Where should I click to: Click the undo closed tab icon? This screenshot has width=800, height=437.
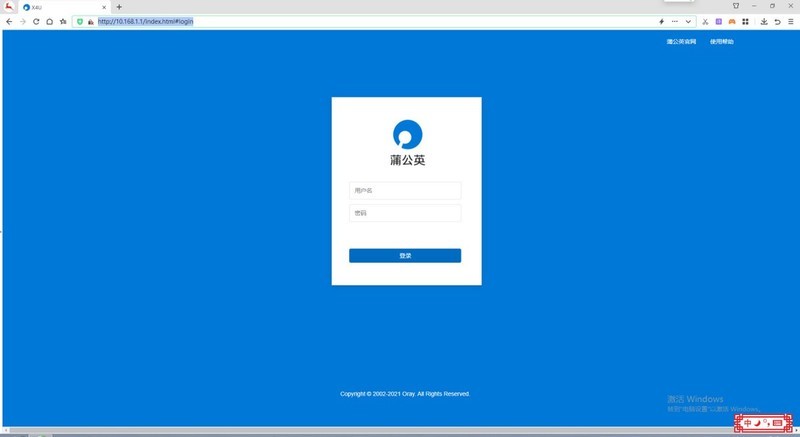tap(777, 21)
